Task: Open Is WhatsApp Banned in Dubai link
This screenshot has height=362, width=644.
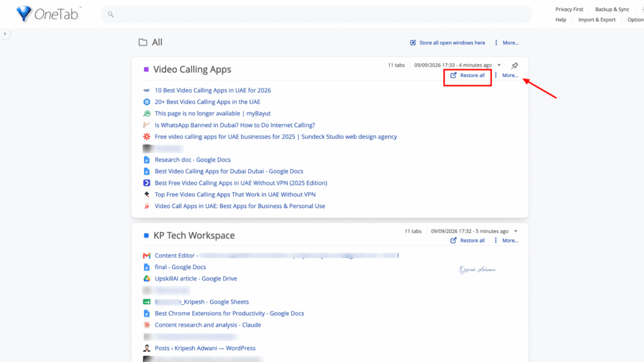Action: pos(235,125)
